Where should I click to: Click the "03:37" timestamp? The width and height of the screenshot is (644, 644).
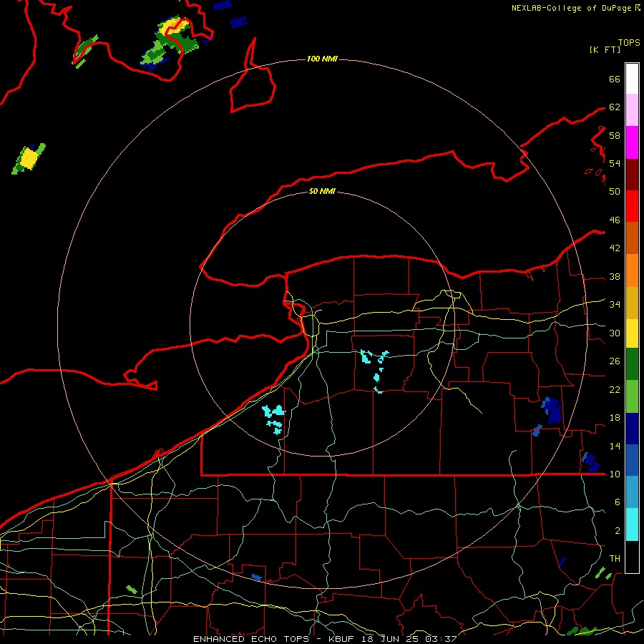pos(441,639)
